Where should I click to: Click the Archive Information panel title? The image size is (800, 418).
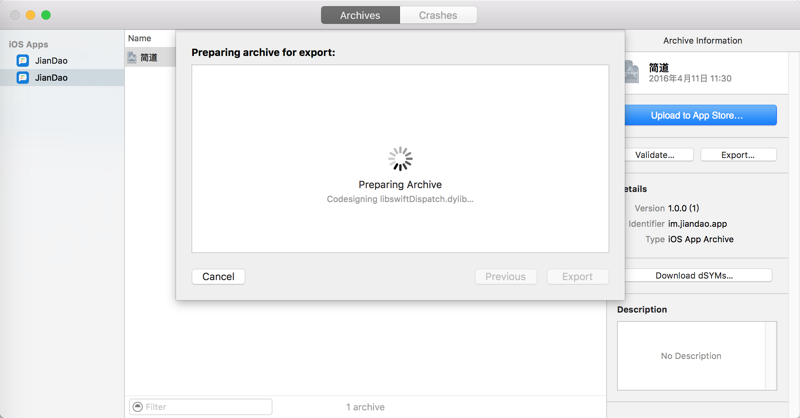[703, 41]
